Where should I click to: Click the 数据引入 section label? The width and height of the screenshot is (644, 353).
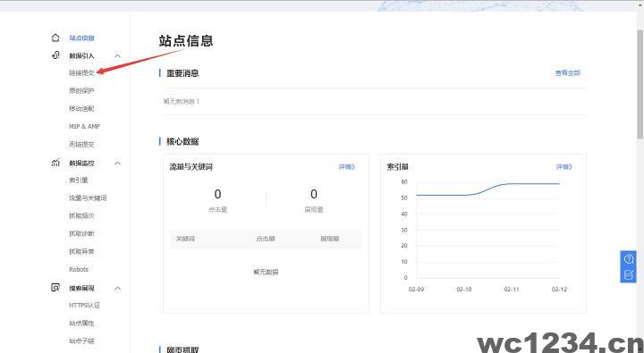81,55
